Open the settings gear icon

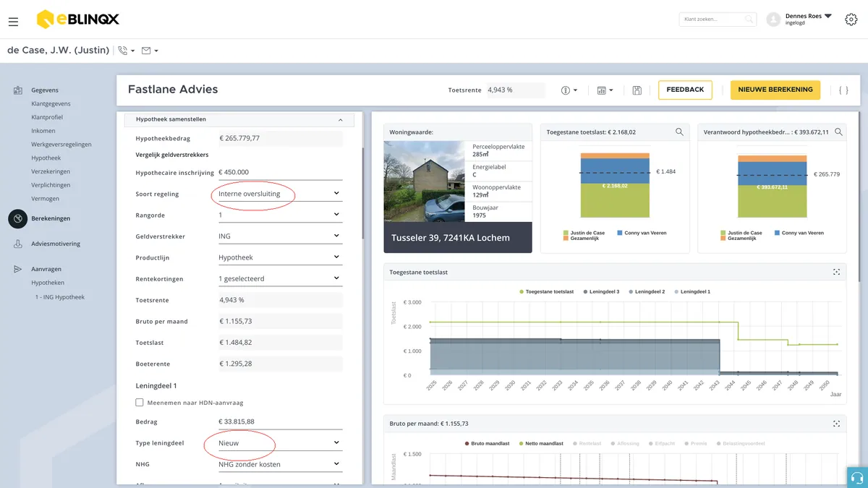click(851, 20)
